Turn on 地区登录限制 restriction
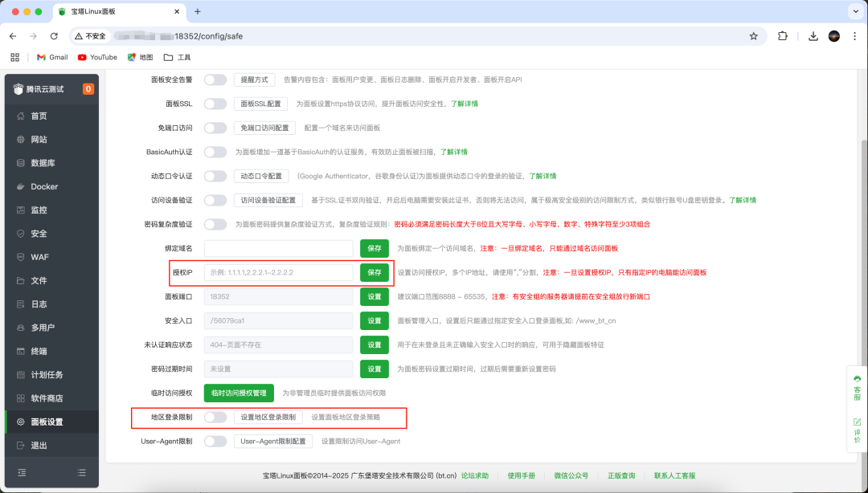868x493 pixels. coord(214,418)
